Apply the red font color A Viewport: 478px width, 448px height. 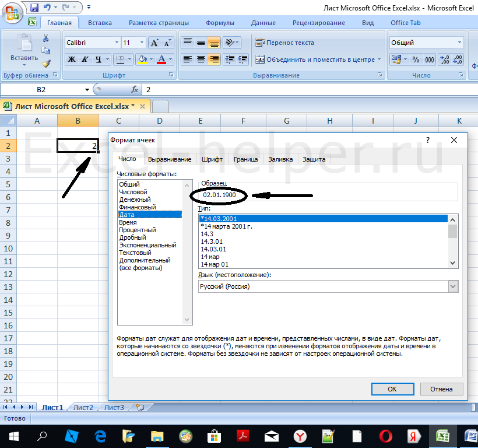(x=161, y=60)
